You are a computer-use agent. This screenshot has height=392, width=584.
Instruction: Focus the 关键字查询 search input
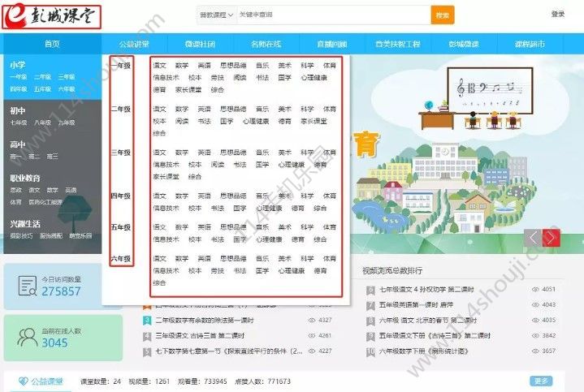(x=333, y=15)
